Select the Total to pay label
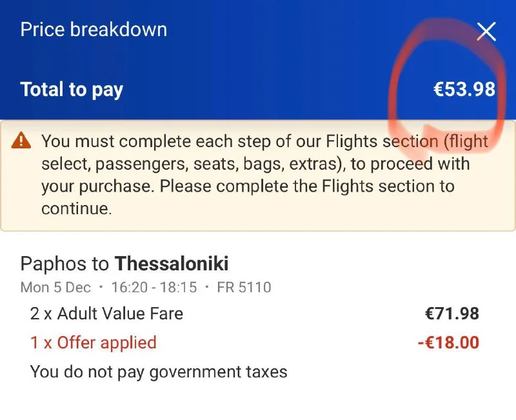The width and height of the screenshot is (516, 420). (x=72, y=90)
